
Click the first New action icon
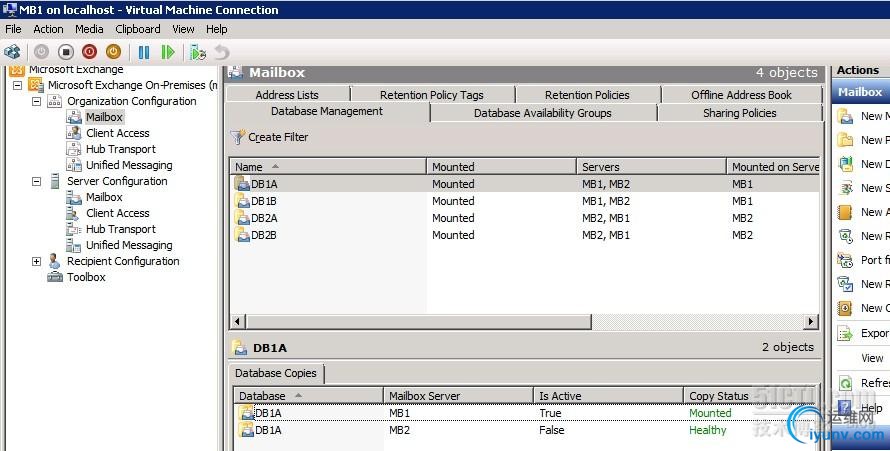click(846, 116)
